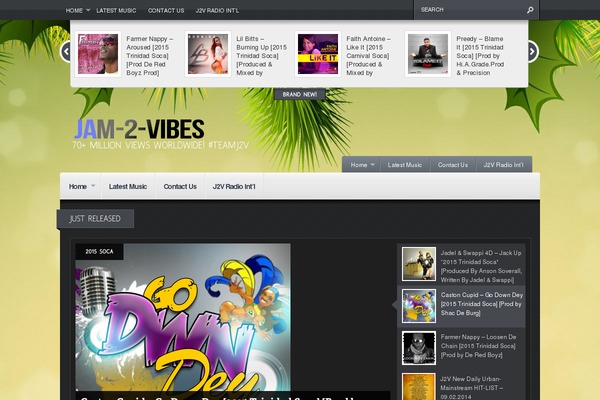The height and width of the screenshot is (400, 600).
Task: Open Farmer Nappy – Loosen De Chain text
Action: tap(478, 346)
